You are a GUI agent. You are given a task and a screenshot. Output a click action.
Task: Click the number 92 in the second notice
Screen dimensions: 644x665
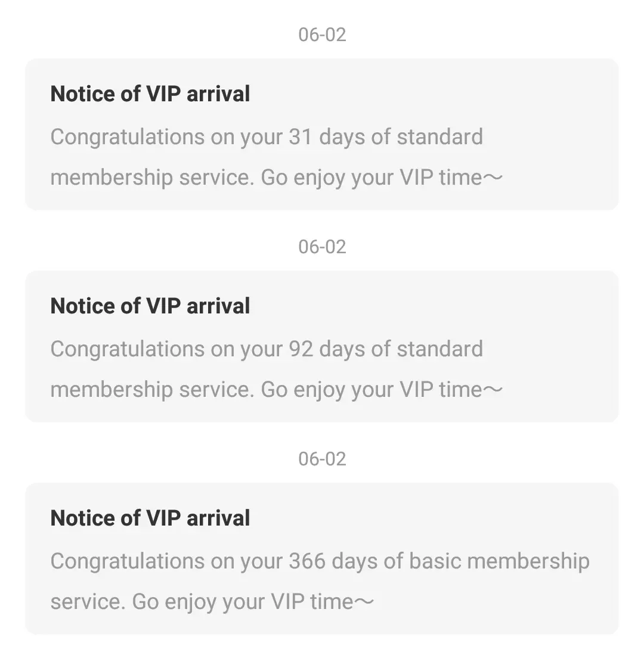[301, 349]
